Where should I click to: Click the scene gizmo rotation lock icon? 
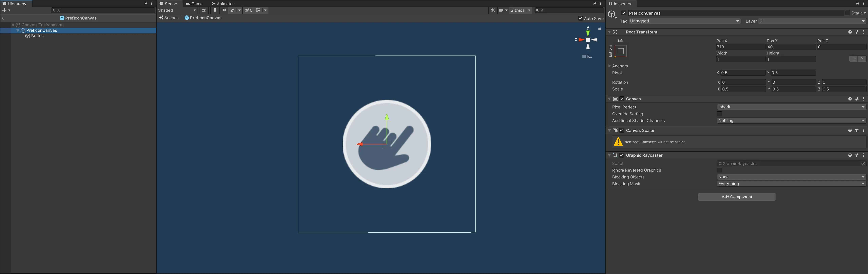click(x=599, y=28)
